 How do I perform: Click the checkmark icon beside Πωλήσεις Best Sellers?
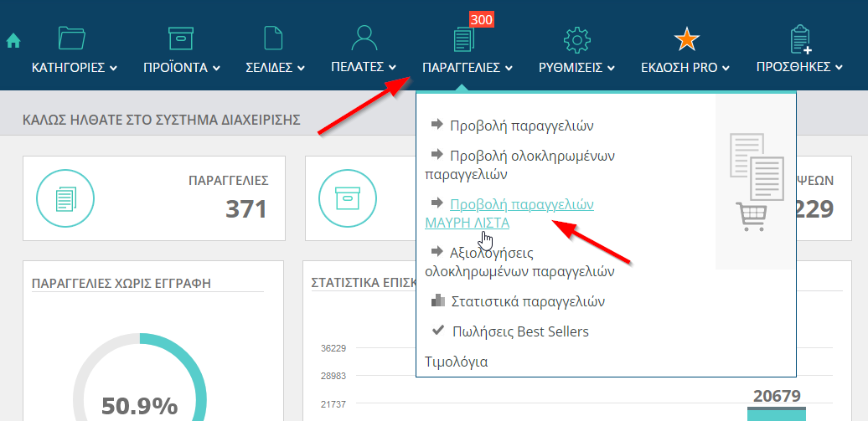click(438, 331)
